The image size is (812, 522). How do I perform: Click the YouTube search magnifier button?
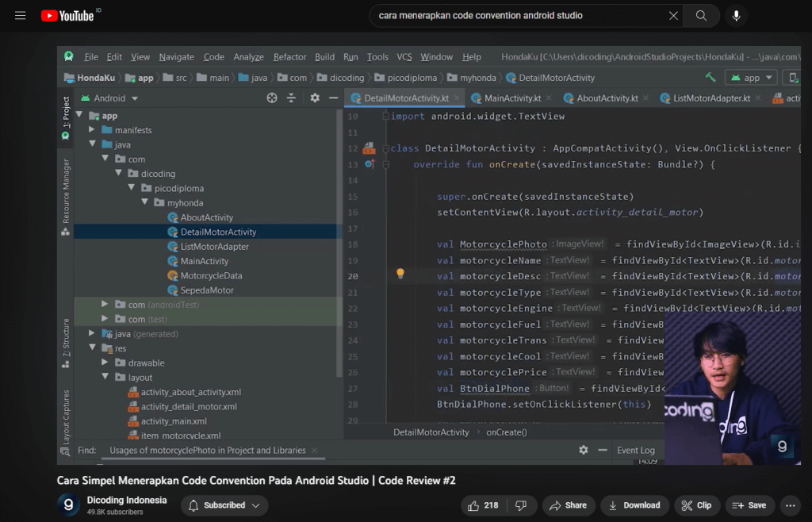(701, 16)
